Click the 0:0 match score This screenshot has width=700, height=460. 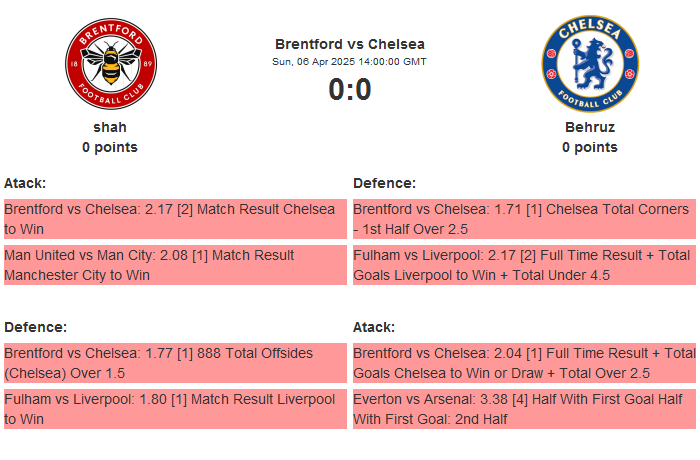(349, 90)
